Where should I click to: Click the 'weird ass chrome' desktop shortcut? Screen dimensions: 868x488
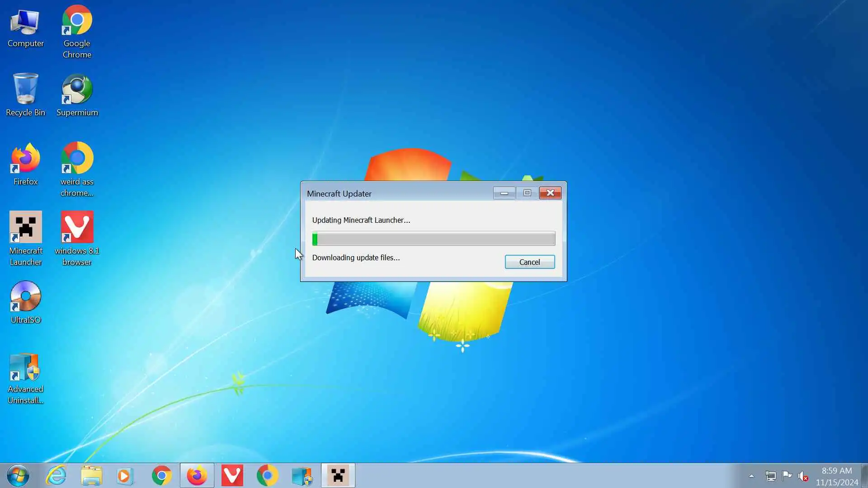(x=77, y=159)
